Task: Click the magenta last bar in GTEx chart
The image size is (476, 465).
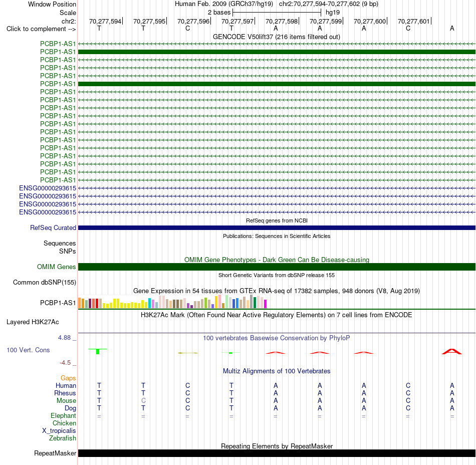Action: 266,304
